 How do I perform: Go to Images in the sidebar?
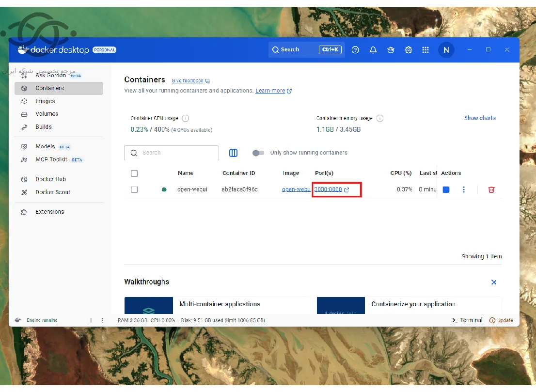(x=59, y=101)
